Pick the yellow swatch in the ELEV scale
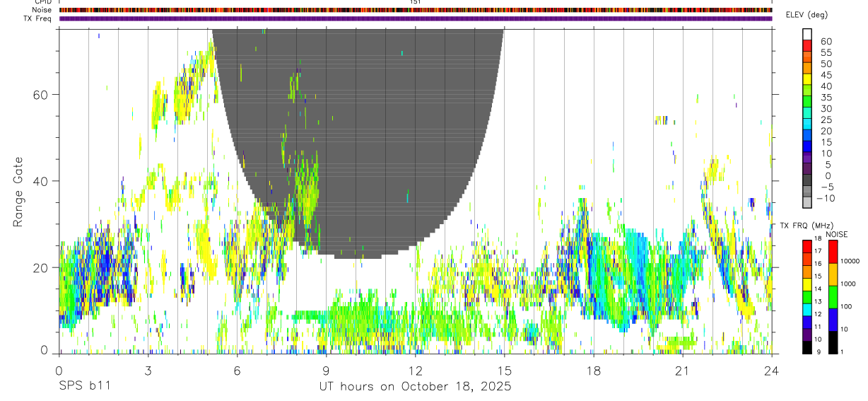The width and height of the screenshot is (868, 401). tap(807, 79)
